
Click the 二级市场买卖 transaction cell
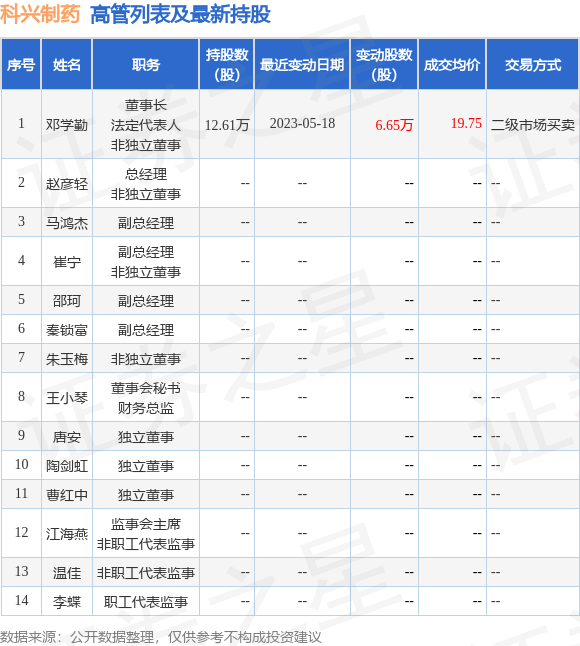tap(533, 124)
